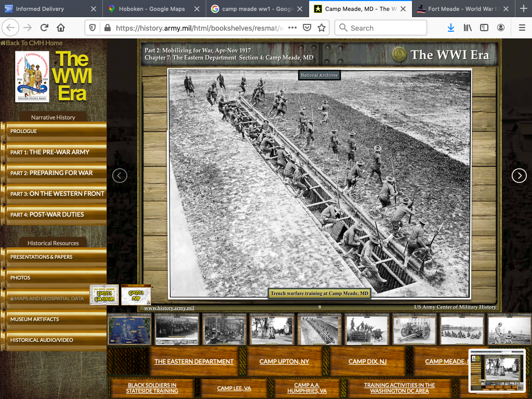This screenshot has height=399, width=532.
Task: Open the page actions ellipsis menu
Action: coord(292,28)
